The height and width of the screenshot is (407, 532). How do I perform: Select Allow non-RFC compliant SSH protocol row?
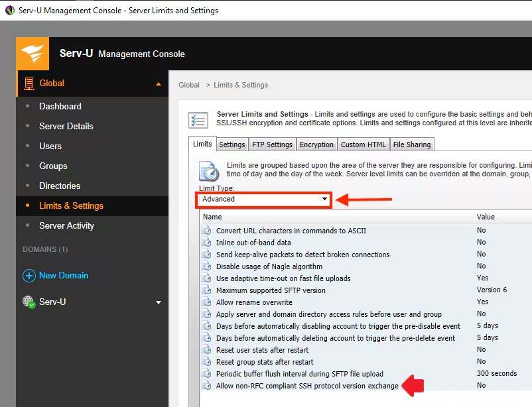click(366, 386)
